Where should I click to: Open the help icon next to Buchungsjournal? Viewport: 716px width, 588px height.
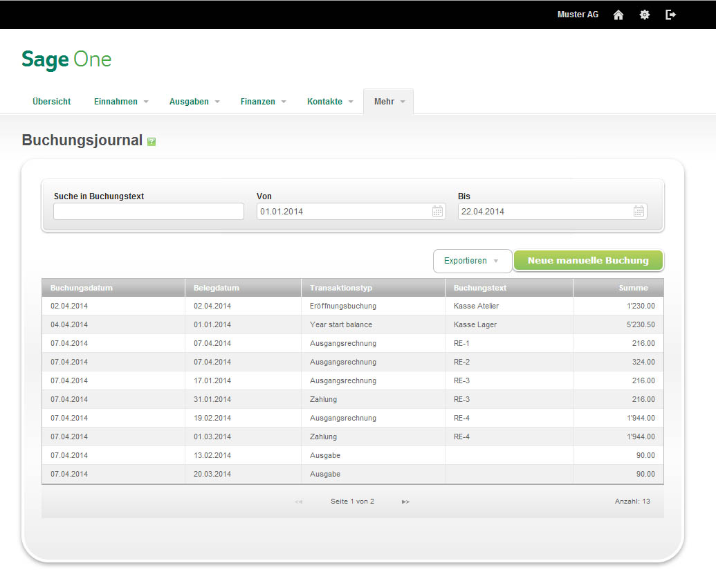152,141
